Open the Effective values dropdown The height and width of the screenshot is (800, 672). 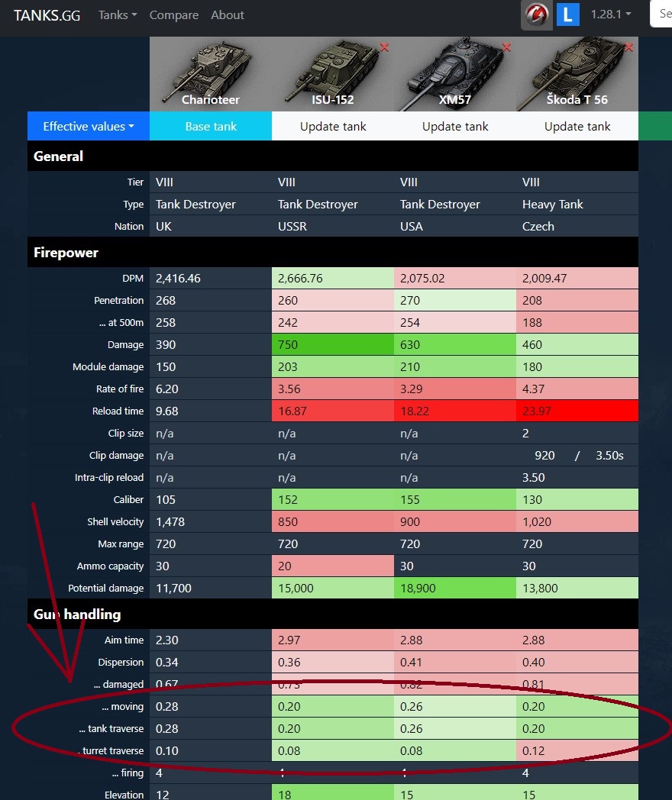(89, 126)
